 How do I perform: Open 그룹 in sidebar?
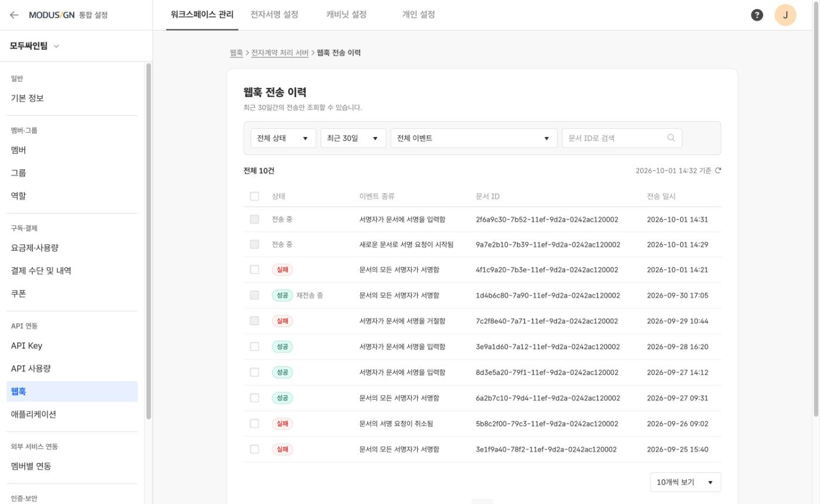72,173
